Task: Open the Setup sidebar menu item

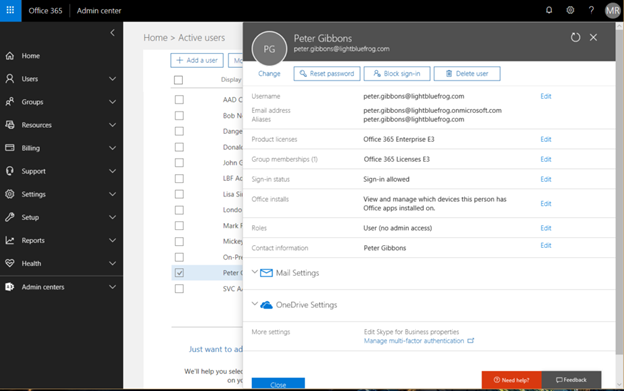Action: (x=61, y=217)
